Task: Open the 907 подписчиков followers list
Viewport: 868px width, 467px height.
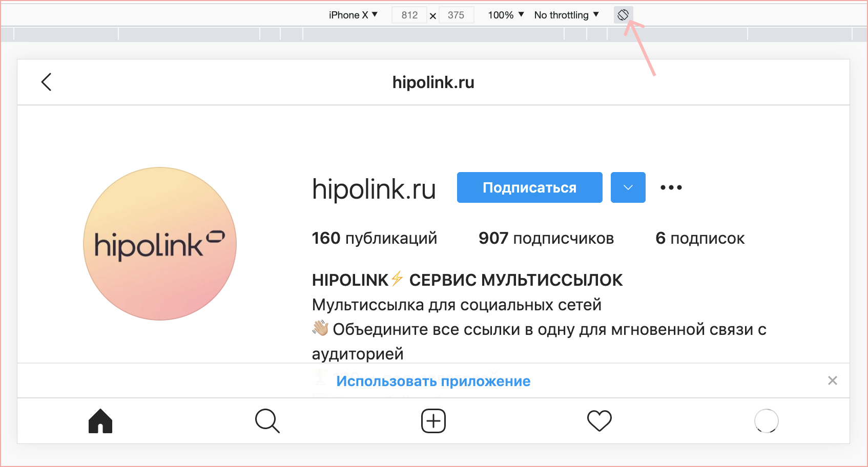Action: point(546,238)
